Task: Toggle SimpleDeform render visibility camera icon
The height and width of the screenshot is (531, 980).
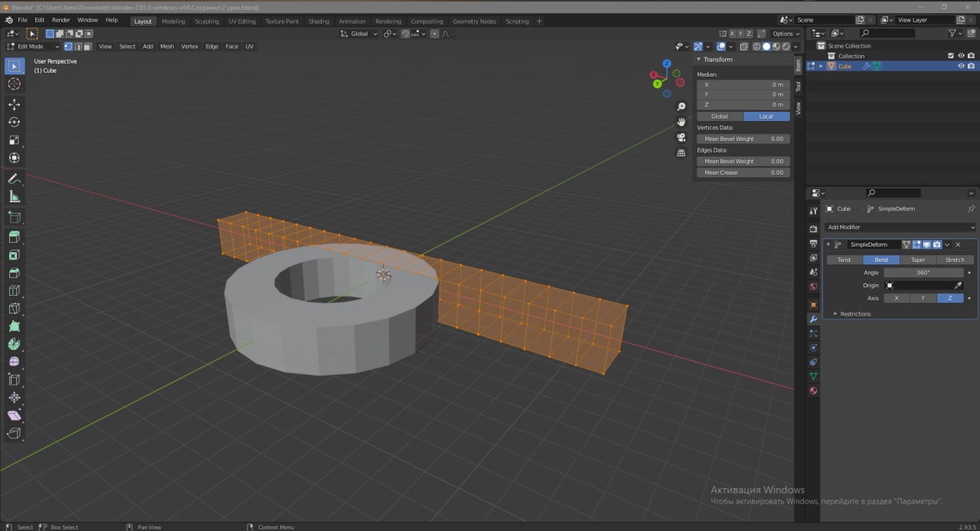Action: pos(936,244)
